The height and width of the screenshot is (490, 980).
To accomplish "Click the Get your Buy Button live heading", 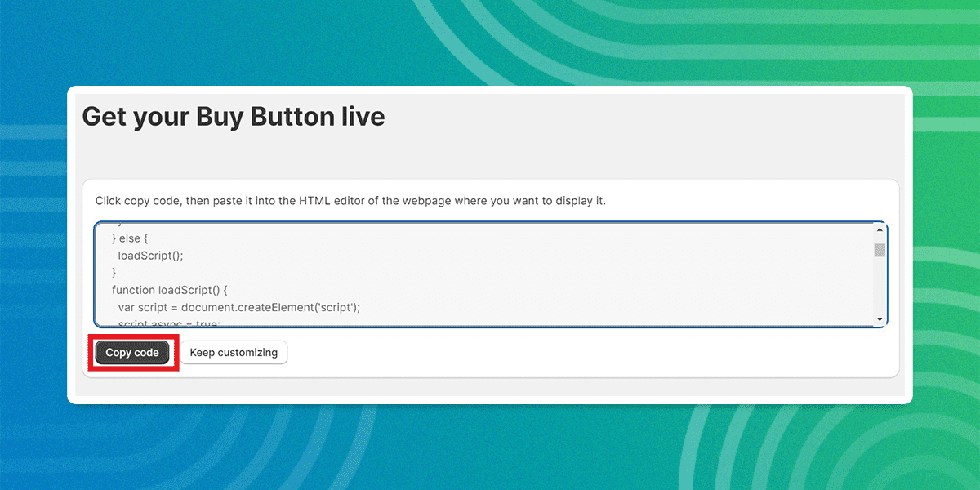I will [x=233, y=116].
